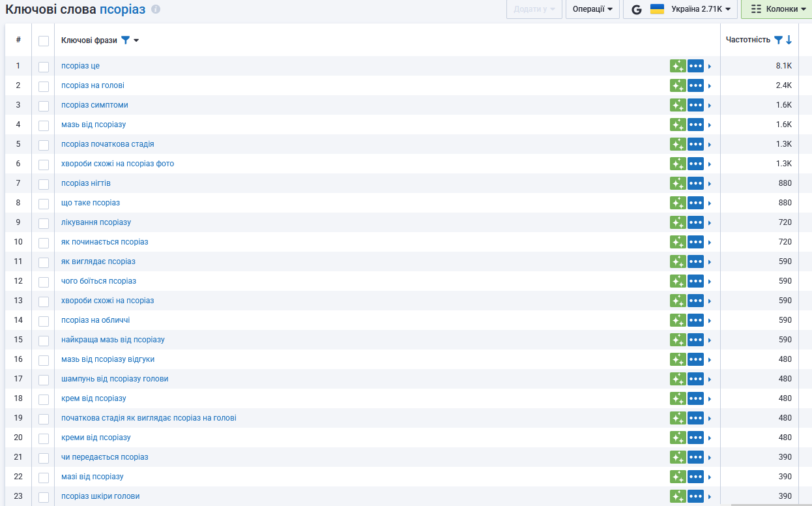Select checkbox for чого боїться псоріаз

(44, 282)
